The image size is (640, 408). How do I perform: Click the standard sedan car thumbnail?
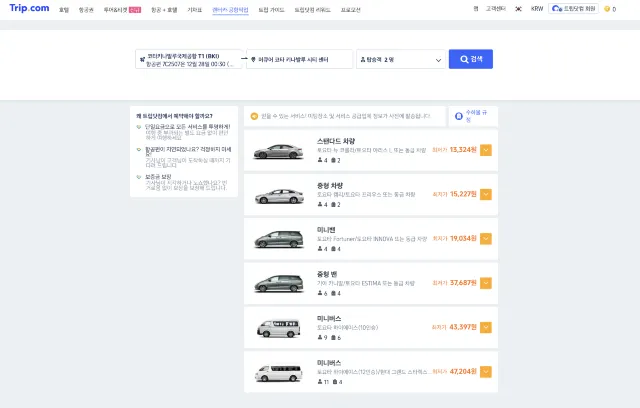coord(276,151)
